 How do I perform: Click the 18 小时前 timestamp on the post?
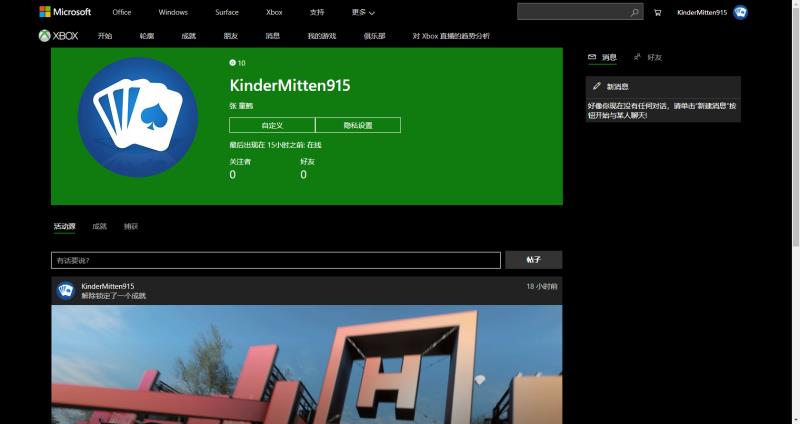click(x=542, y=286)
